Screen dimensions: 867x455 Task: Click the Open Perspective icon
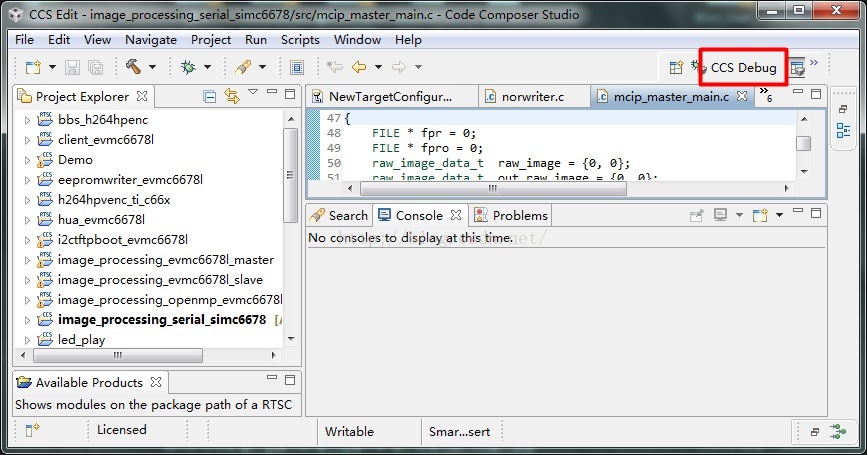tap(676, 67)
